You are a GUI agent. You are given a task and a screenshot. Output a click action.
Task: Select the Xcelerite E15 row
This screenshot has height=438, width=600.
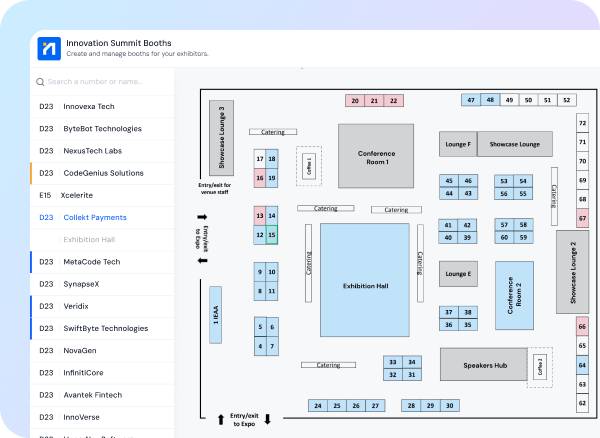102,195
